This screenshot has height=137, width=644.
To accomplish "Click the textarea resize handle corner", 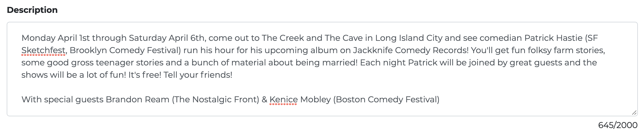I will tap(634, 113).
